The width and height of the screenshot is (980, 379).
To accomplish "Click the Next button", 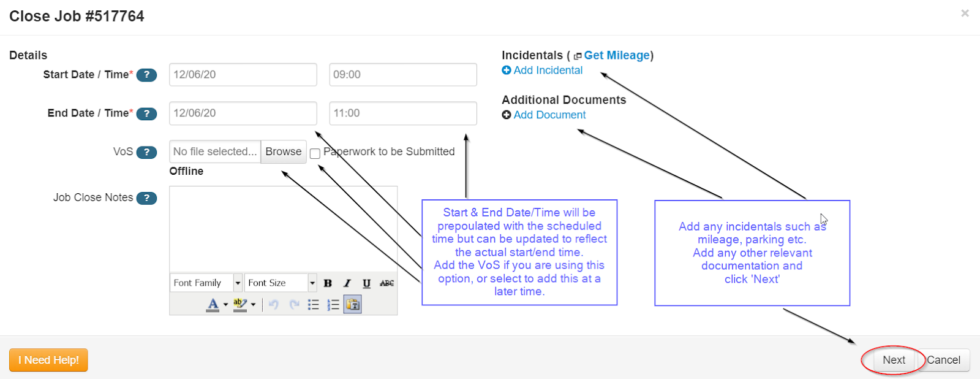I will point(894,360).
